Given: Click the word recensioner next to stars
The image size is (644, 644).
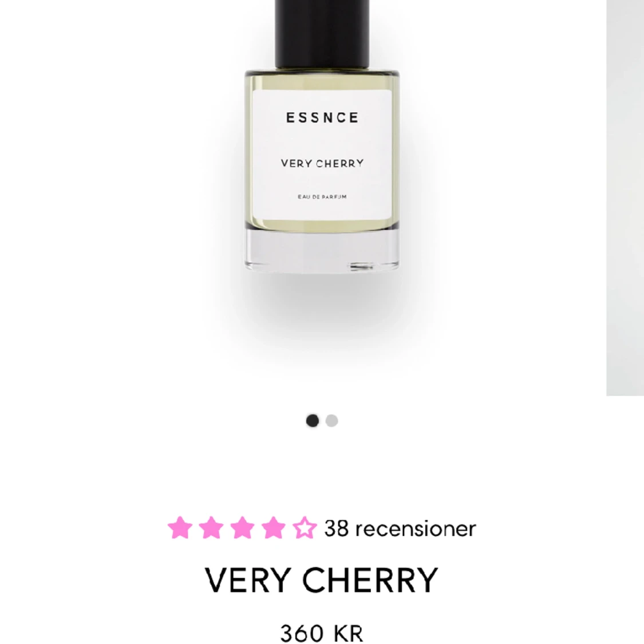Looking at the screenshot, I should [416, 528].
